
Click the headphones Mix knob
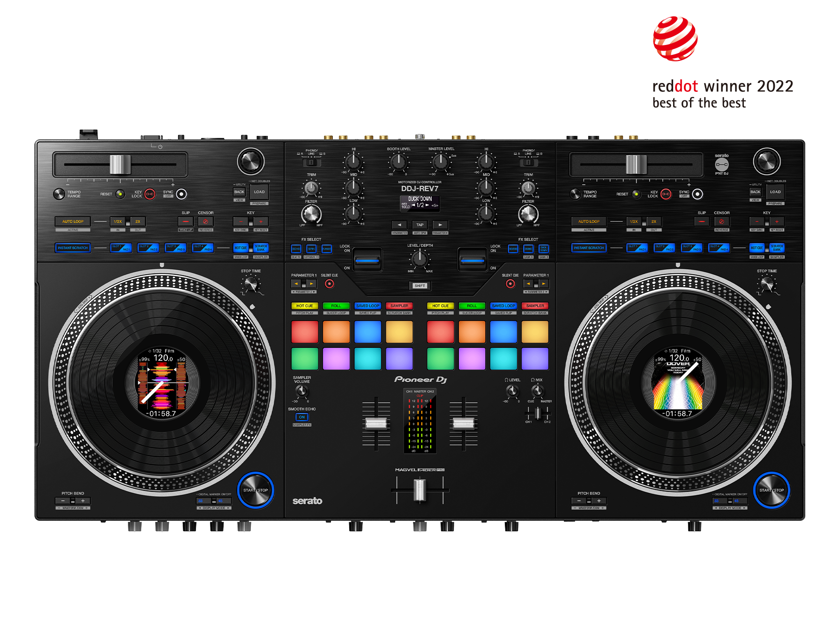(x=538, y=391)
